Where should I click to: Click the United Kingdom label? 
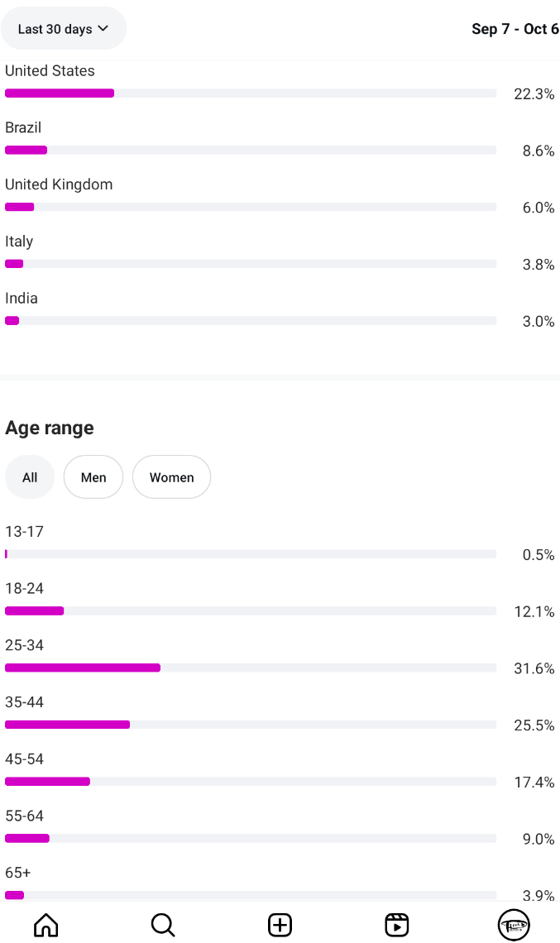coord(59,184)
